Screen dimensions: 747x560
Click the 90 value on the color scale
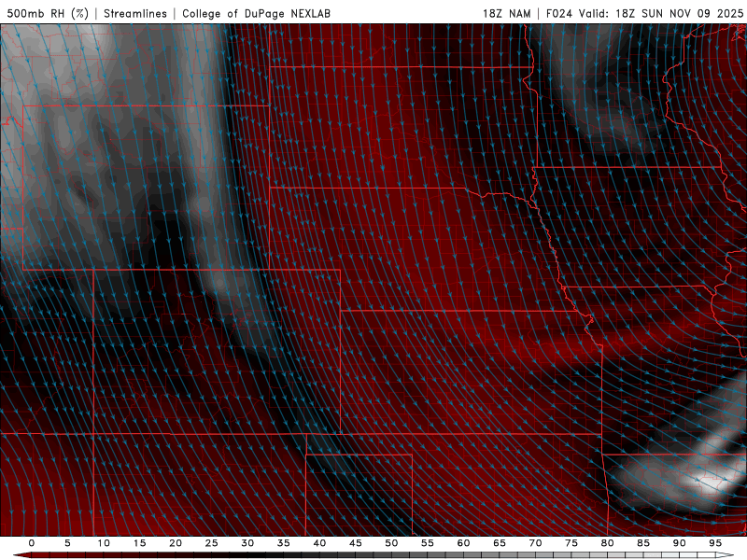679,543
